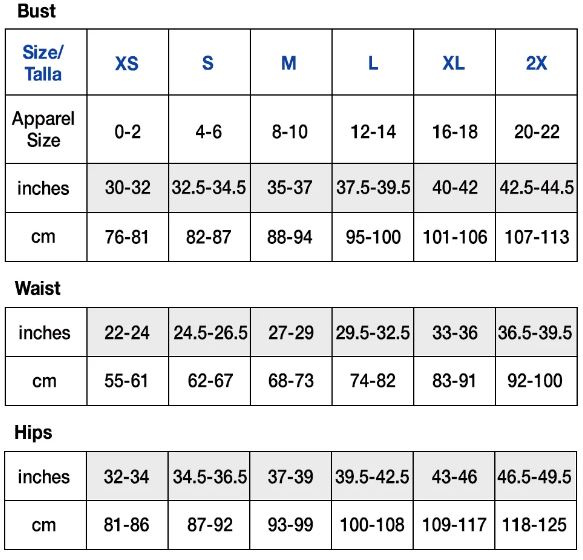Click waist inches 22-24 cell
Viewport: 583px width, 560px height.
point(128,332)
